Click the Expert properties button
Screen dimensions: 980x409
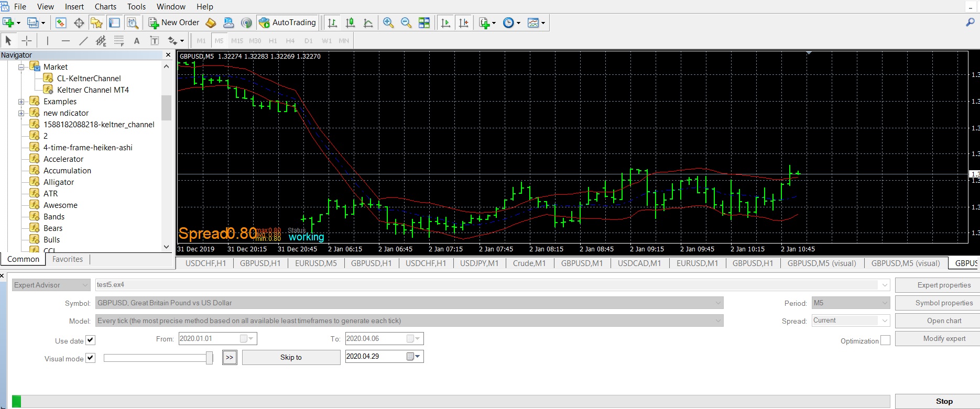(943, 285)
